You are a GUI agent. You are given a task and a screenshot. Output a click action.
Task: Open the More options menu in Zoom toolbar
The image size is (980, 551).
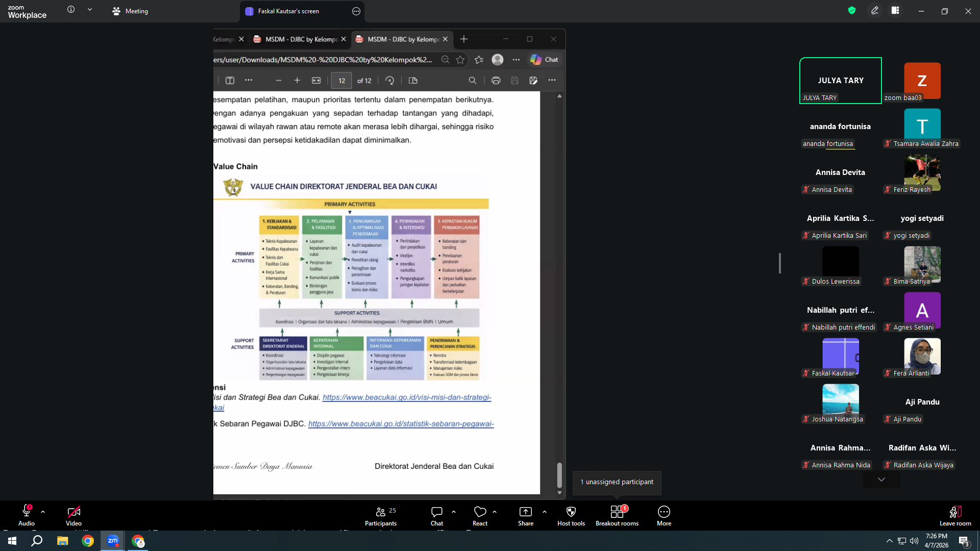(664, 516)
